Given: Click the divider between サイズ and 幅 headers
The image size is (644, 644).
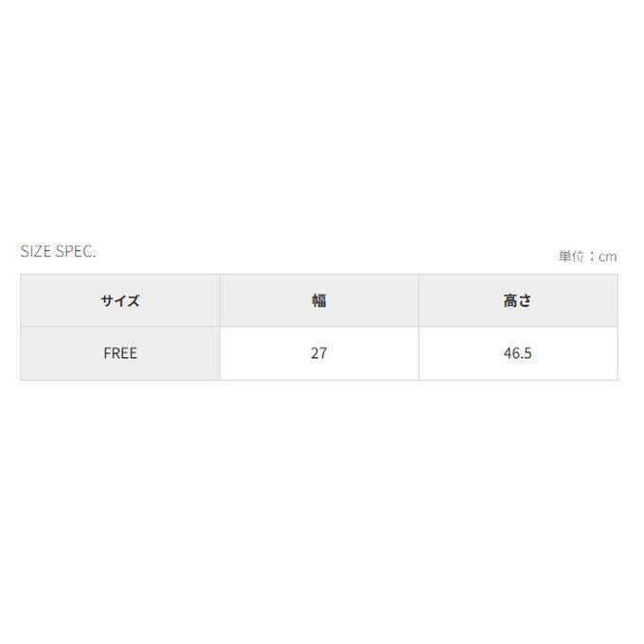Looking at the screenshot, I should point(220,300).
